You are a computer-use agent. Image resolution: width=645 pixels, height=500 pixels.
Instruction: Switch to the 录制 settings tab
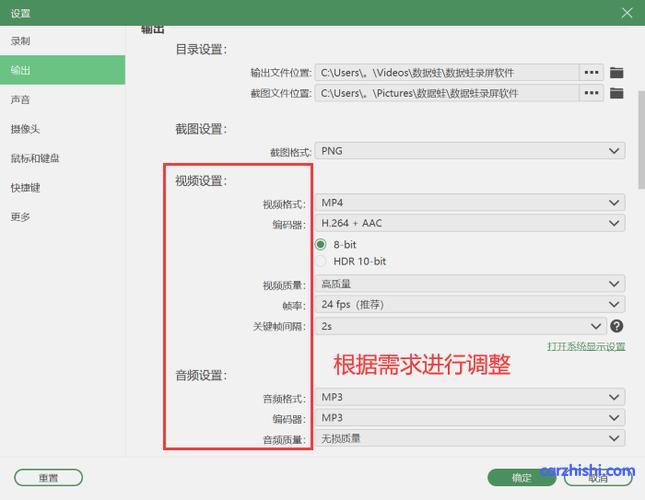click(x=63, y=41)
